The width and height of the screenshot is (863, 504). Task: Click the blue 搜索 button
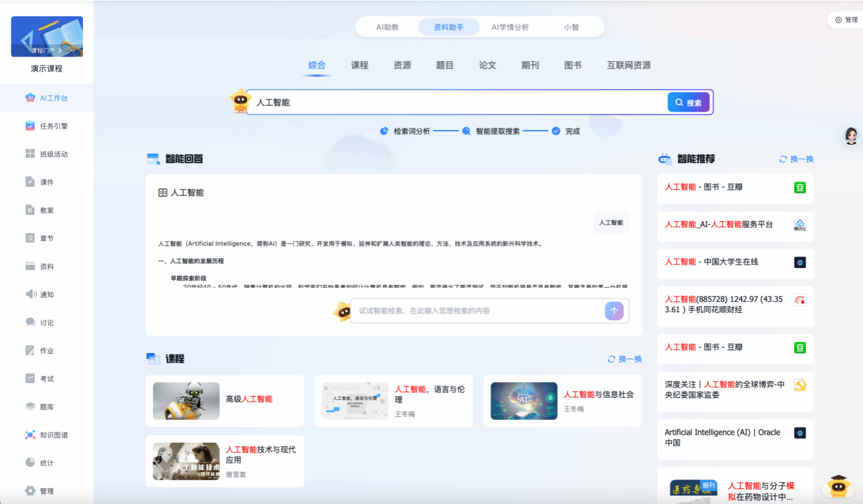click(x=688, y=103)
